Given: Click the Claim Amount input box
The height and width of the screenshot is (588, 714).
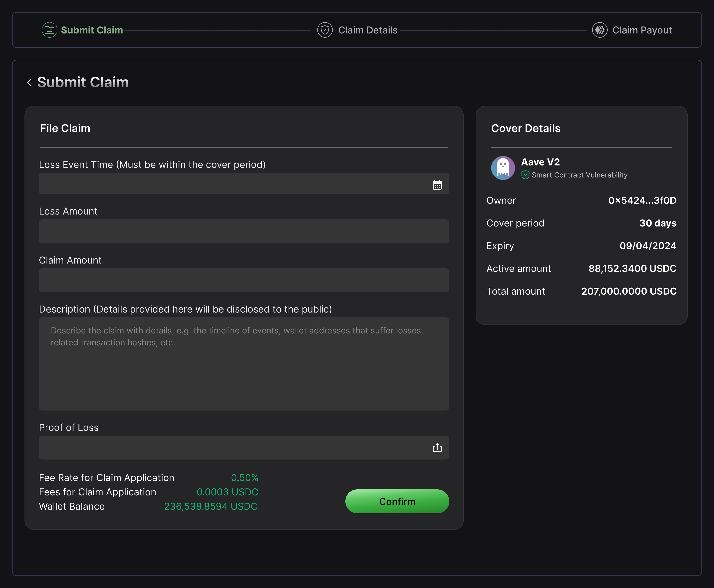Looking at the screenshot, I should (x=244, y=280).
